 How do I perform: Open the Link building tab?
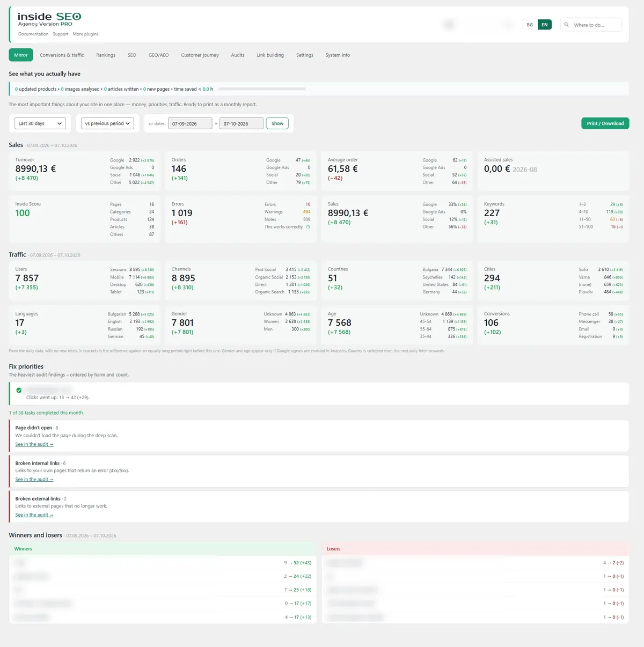[x=270, y=55]
